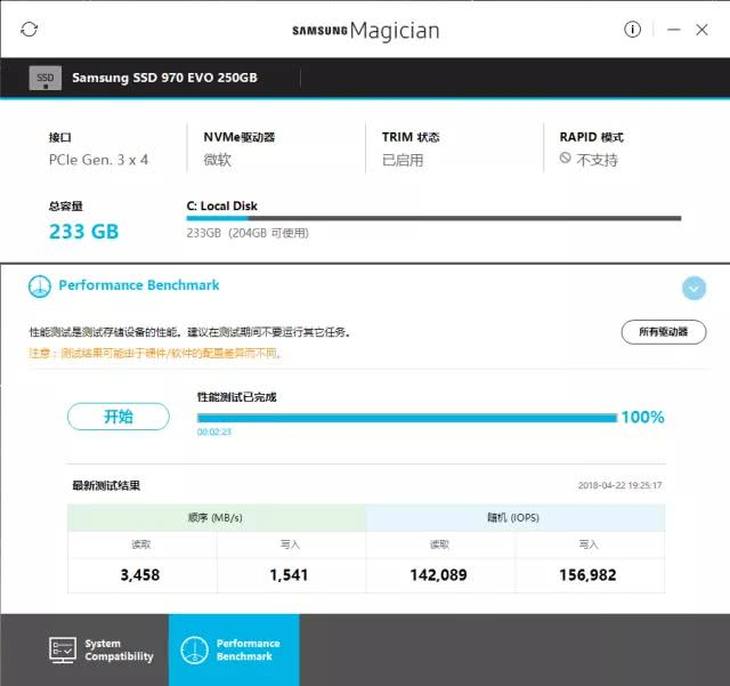Screen dimensions: 730x686
Task: Click the C: Local Disk label
Action: (222, 205)
